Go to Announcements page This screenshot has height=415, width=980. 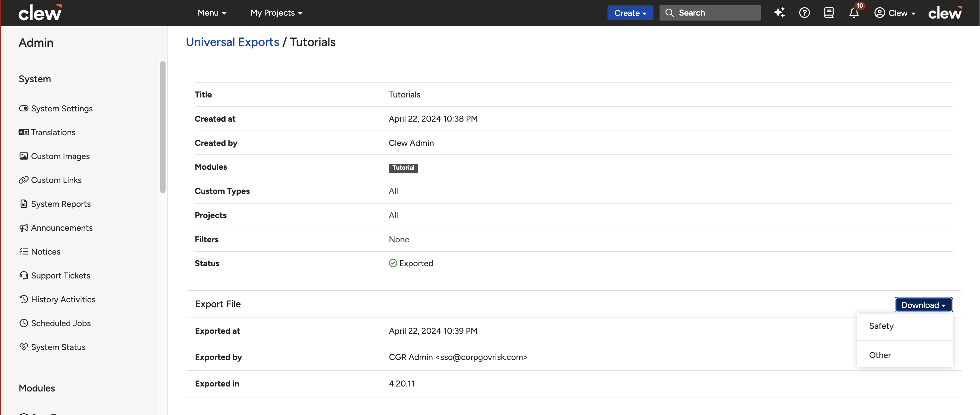[62, 228]
